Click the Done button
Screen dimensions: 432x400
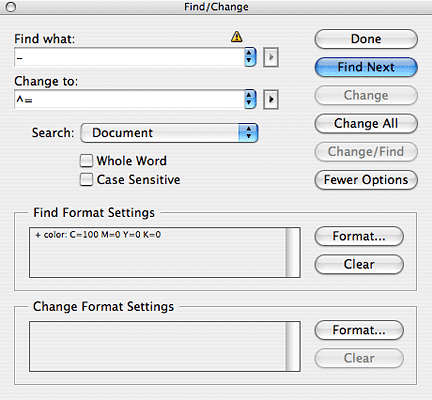(x=366, y=39)
